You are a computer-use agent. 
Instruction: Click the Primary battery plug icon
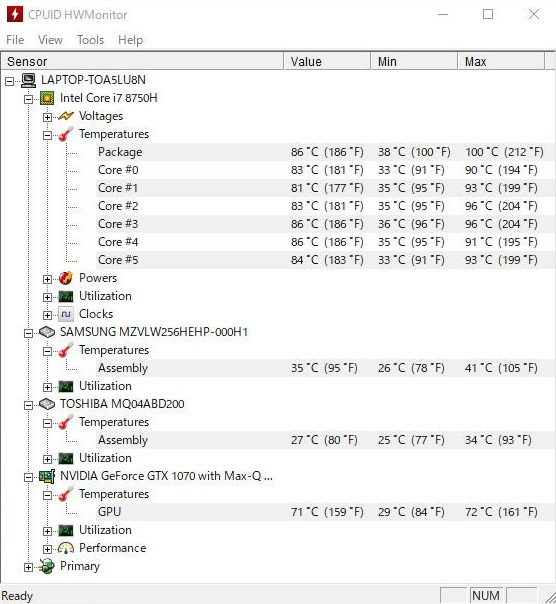(47, 566)
